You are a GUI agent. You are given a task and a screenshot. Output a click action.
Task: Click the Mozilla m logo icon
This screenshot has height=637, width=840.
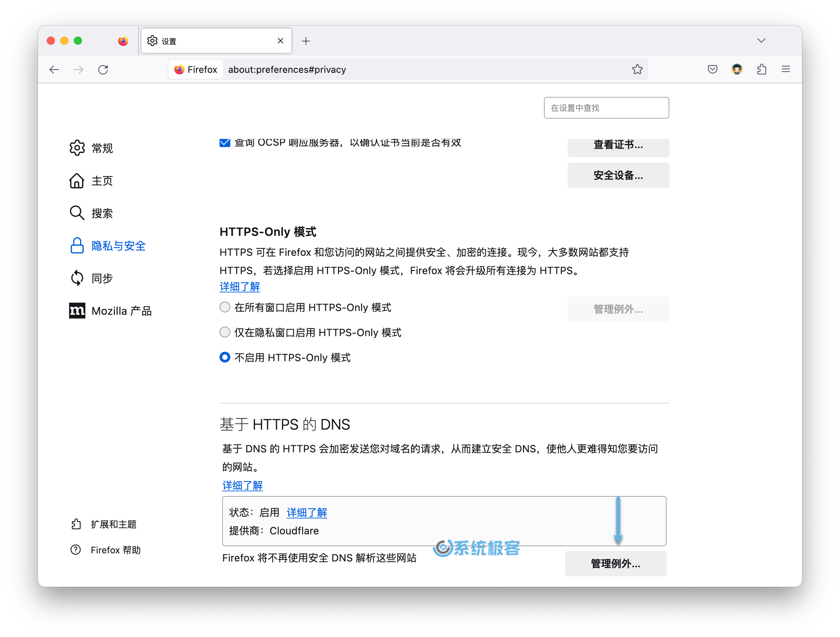(x=77, y=311)
